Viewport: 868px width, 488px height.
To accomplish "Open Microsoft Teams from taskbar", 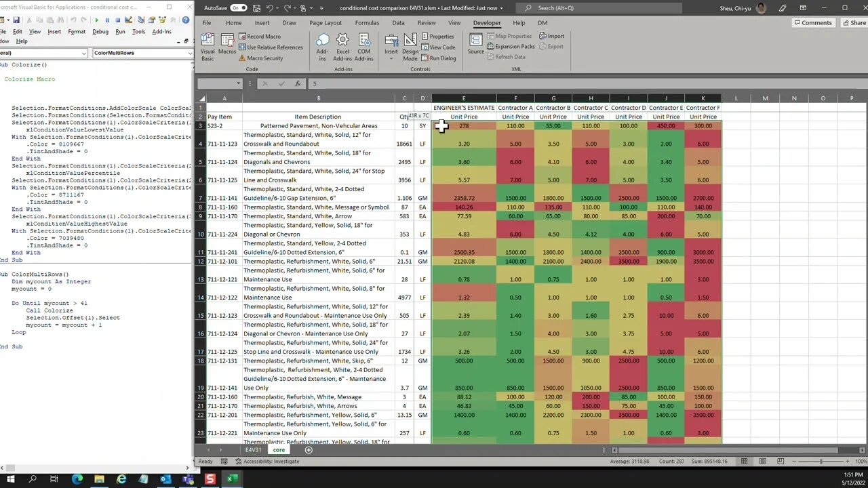I will tap(188, 479).
